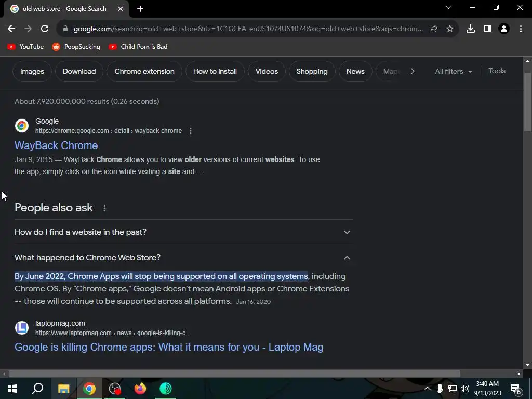
Task: Select the How to install chip
Action: pos(215,71)
